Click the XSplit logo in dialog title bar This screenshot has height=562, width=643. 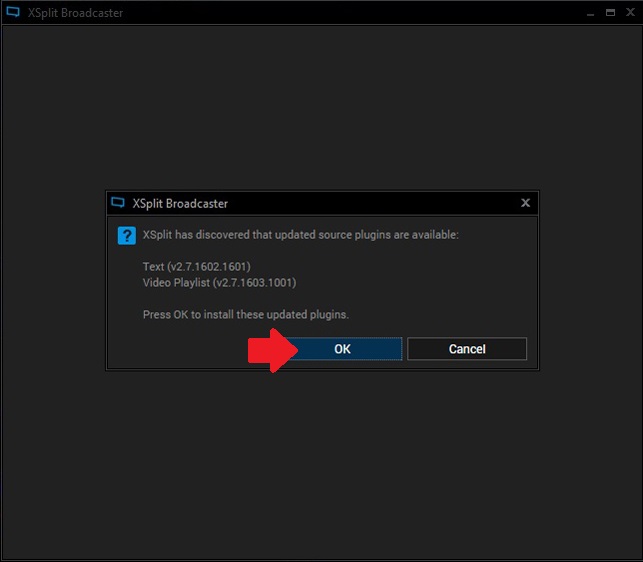pyautogui.click(x=118, y=203)
